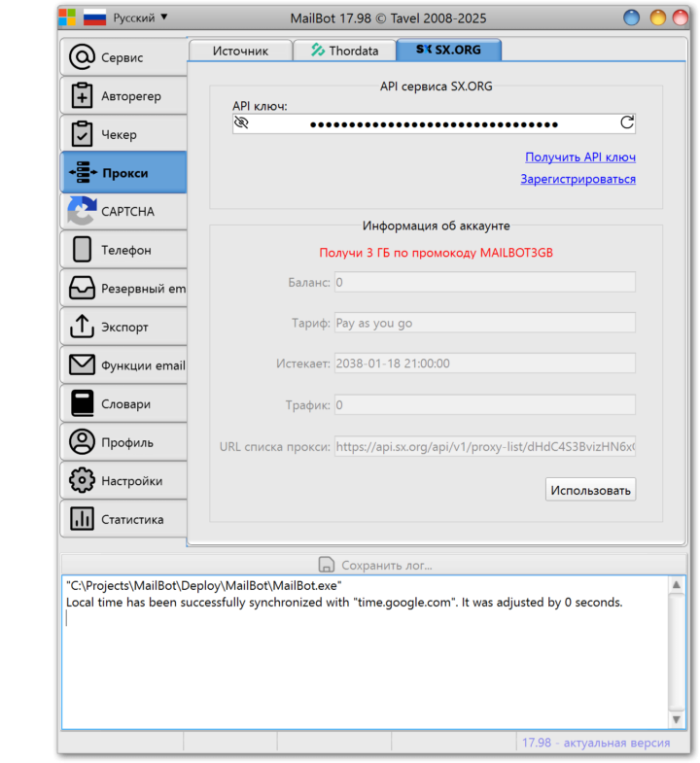Open the Авторегер sidebar section
The image size is (700, 763).
pyautogui.click(x=122, y=96)
